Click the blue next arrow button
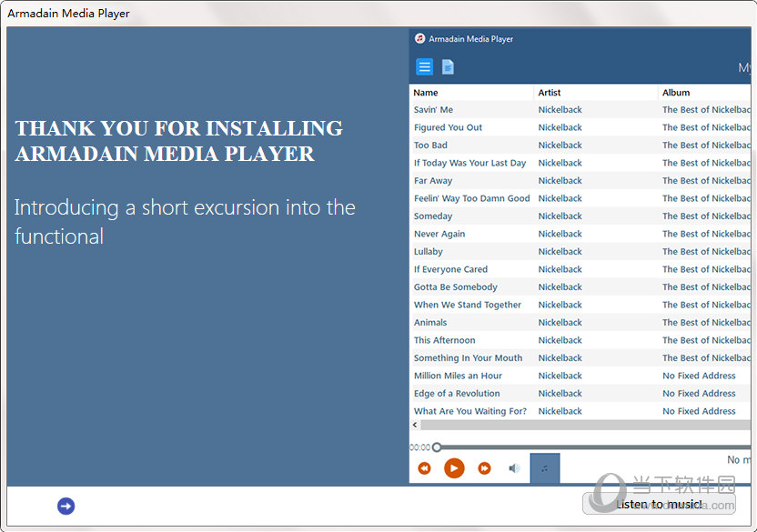Image resolution: width=757 pixels, height=532 pixels. point(66,506)
